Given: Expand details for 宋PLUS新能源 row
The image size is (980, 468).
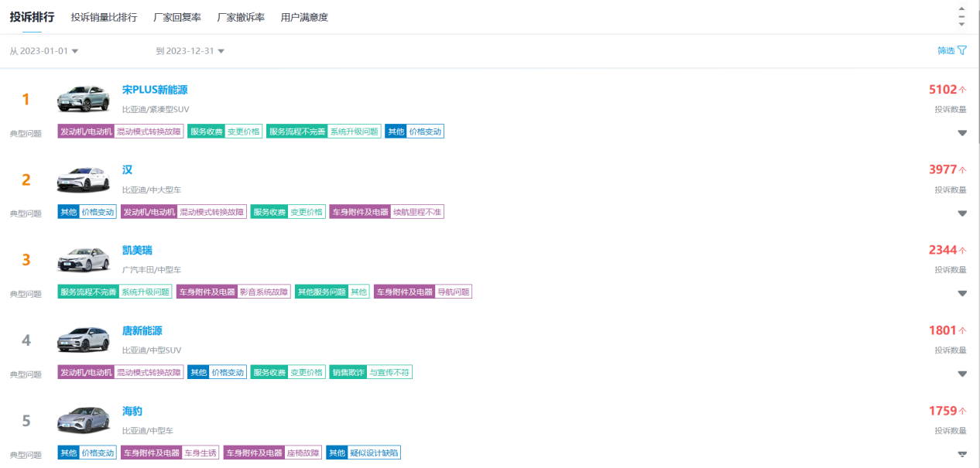Looking at the screenshot, I should tap(962, 133).
